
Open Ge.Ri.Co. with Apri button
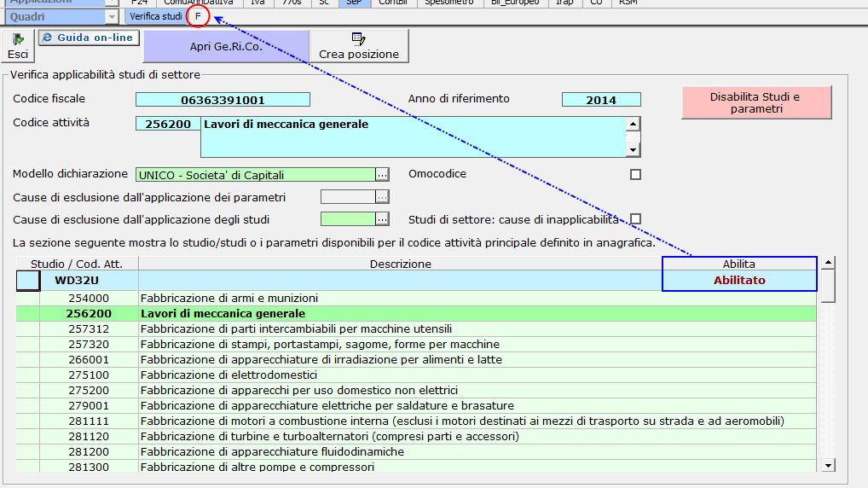coord(226,47)
